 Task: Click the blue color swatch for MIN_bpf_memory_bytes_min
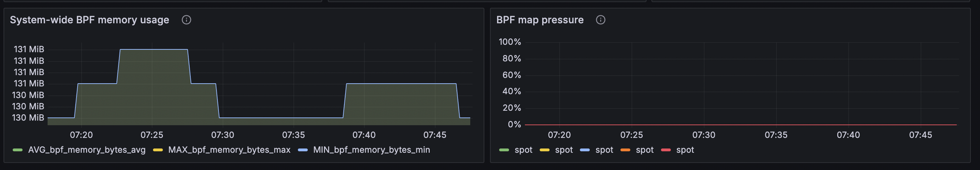click(303, 150)
